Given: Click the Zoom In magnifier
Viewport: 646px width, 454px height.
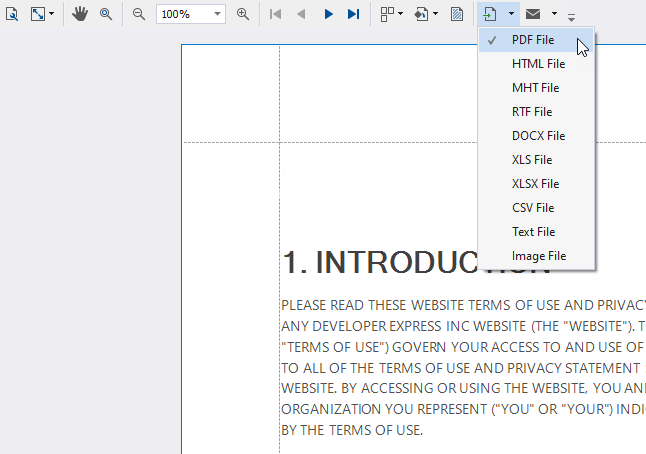Looking at the screenshot, I should [243, 14].
